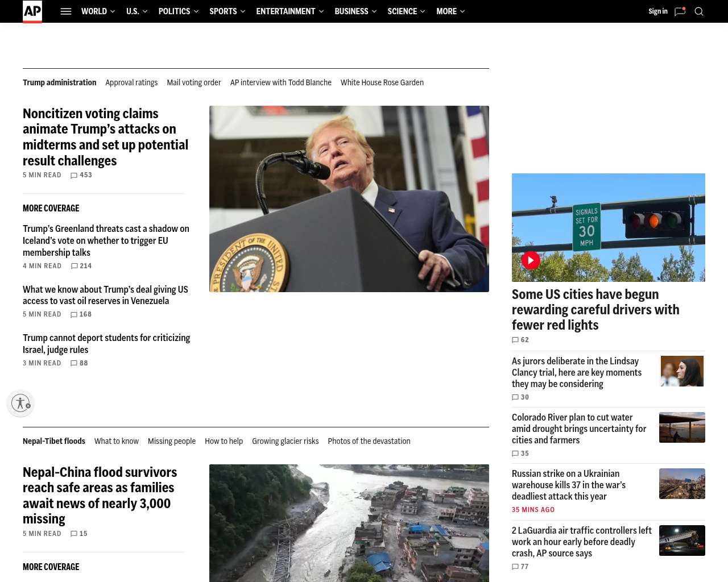The height and width of the screenshot is (582, 728).
Task: Open US cities fewer red lights headline
Action: [595, 310]
